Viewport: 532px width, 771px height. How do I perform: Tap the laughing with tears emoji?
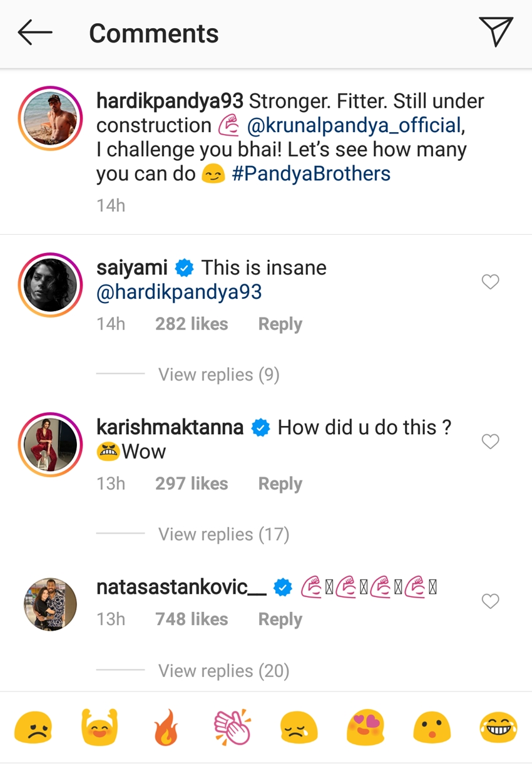click(x=498, y=730)
